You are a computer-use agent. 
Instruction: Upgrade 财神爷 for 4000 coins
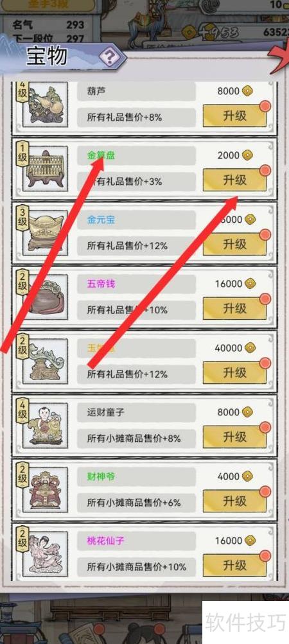(235, 501)
